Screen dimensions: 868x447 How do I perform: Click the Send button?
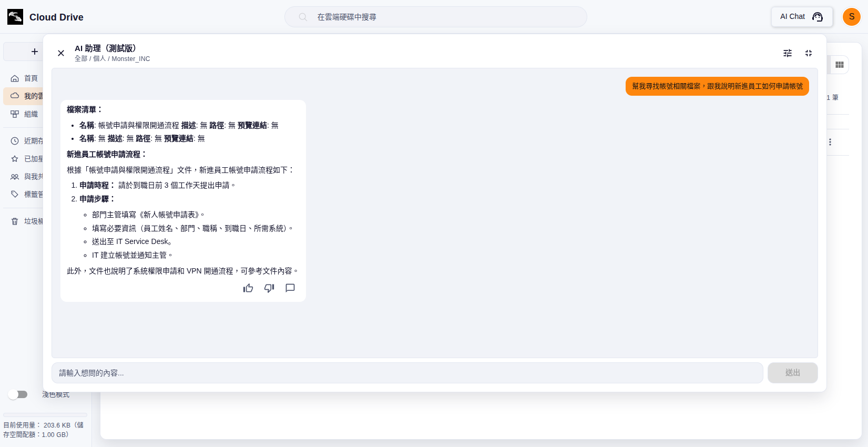[x=793, y=373]
